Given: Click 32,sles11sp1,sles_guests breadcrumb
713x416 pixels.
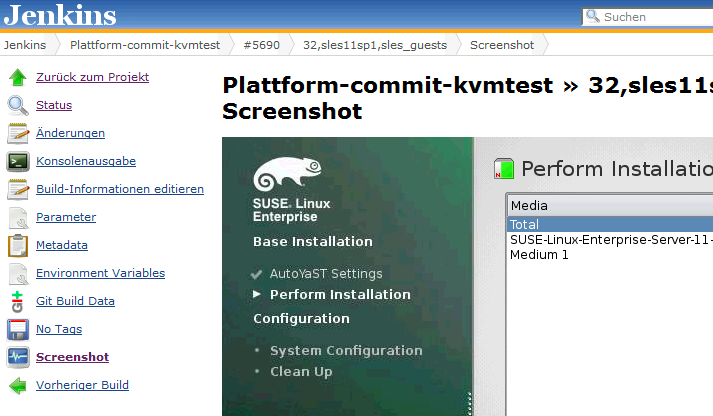Looking at the screenshot, I should pos(375,45).
